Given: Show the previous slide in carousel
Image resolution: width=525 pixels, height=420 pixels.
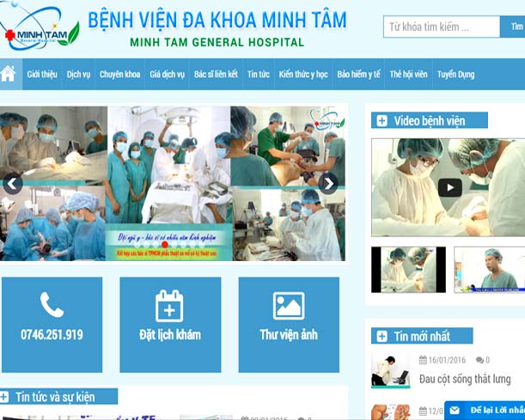Looking at the screenshot, I should pos(12,184).
